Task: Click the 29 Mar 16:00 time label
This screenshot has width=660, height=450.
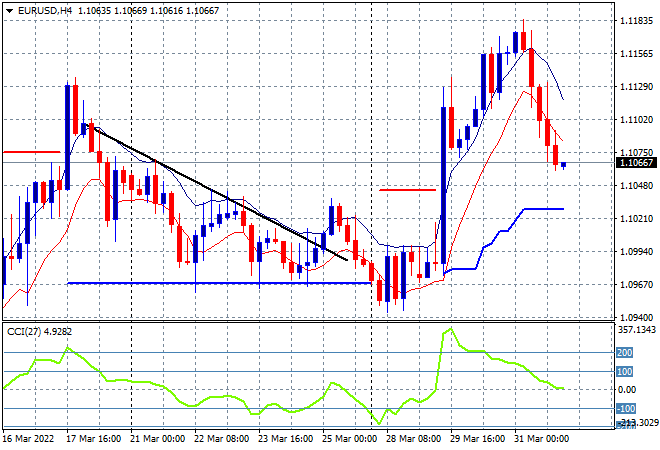Action: tap(477, 439)
